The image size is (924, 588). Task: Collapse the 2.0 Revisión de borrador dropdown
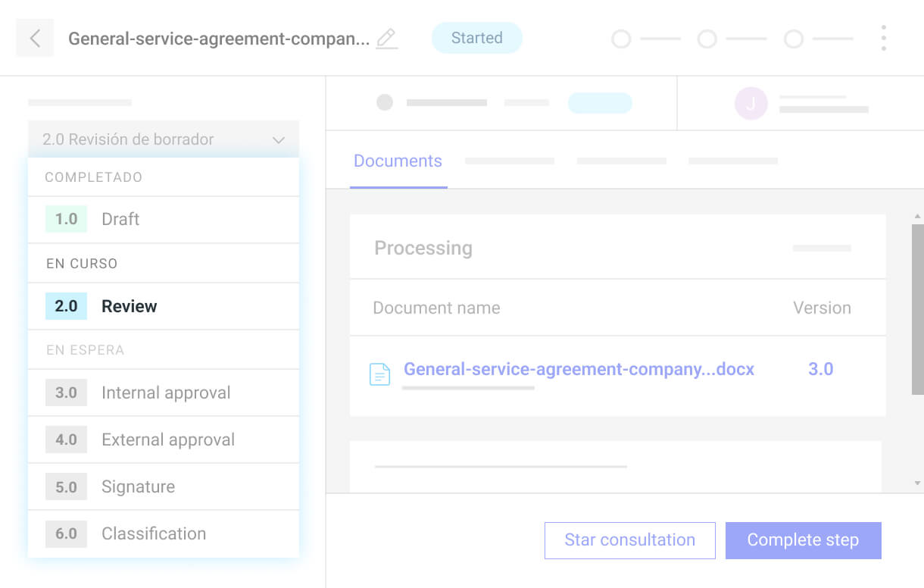click(278, 139)
